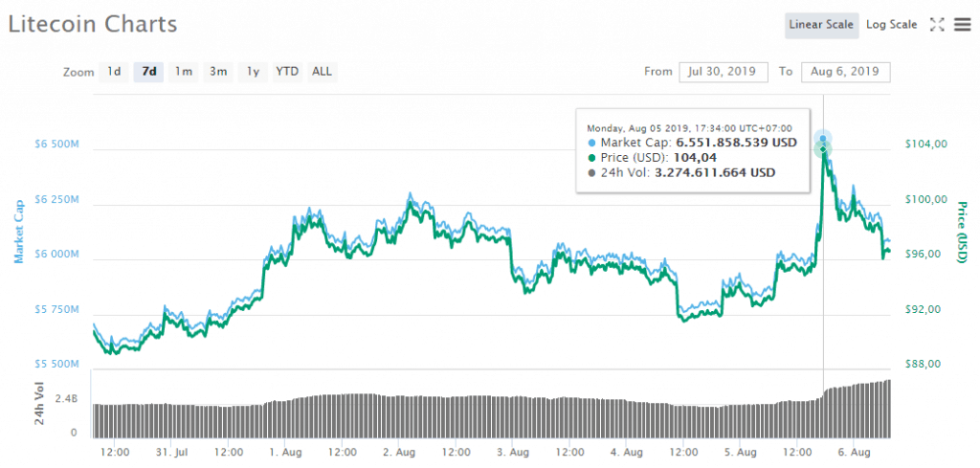The width and height of the screenshot is (980, 468).
Task: Click the Litecoin Charts heading
Action: (93, 24)
